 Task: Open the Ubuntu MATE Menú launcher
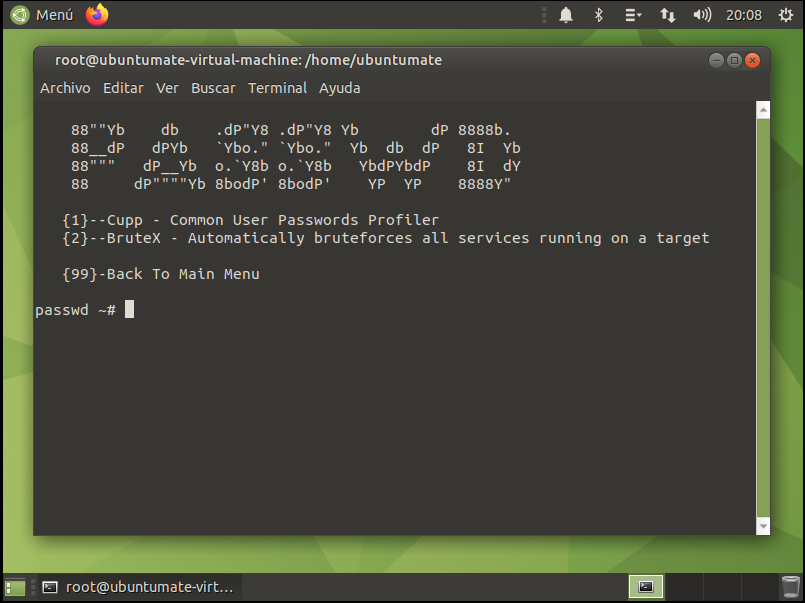click(x=42, y=15)
